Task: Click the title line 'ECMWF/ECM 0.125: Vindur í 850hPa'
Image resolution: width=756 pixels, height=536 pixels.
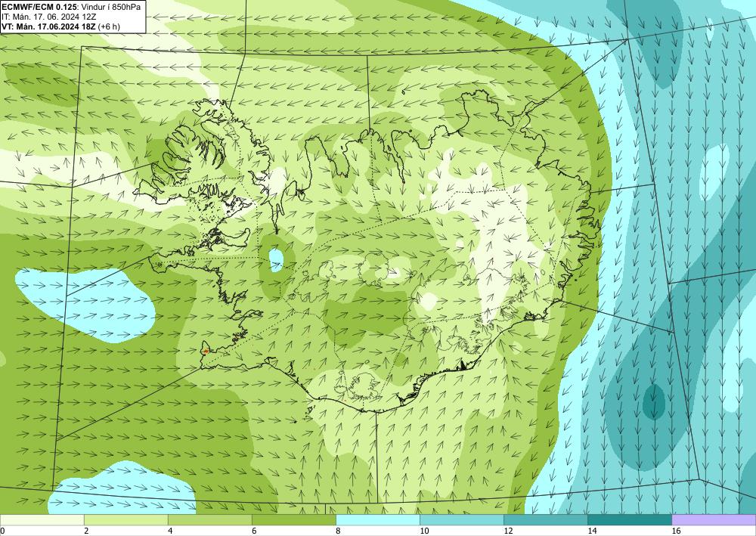Action: [x=71, y=7]
